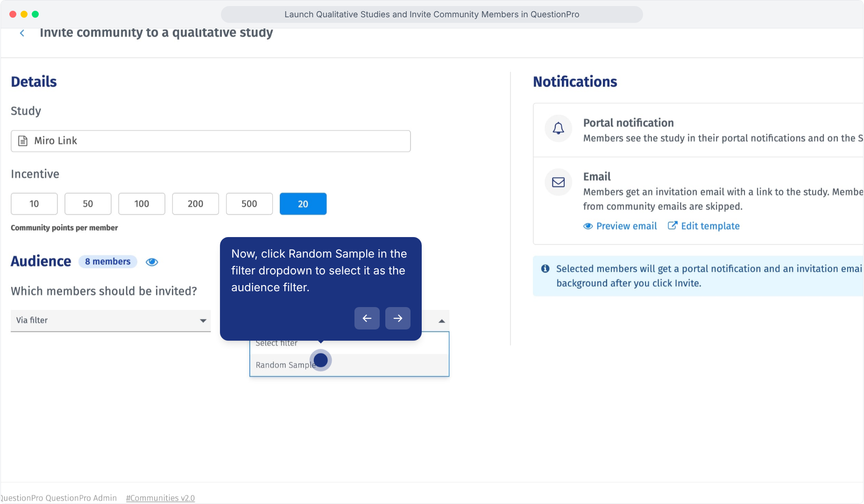Select the highlighted 20 points incentive

click(x=303, y=204)
